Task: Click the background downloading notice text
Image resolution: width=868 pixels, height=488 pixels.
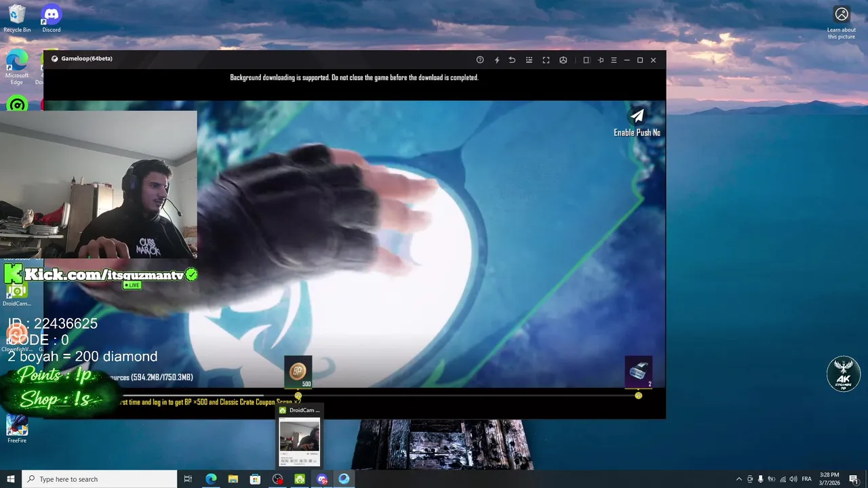Action: tap(354, 77)
